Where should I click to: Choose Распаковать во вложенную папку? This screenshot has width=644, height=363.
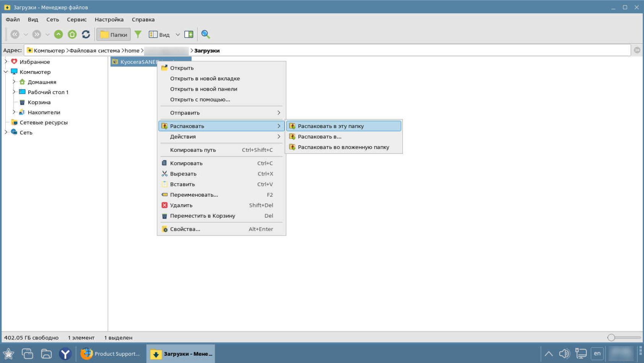pos(343,147)
